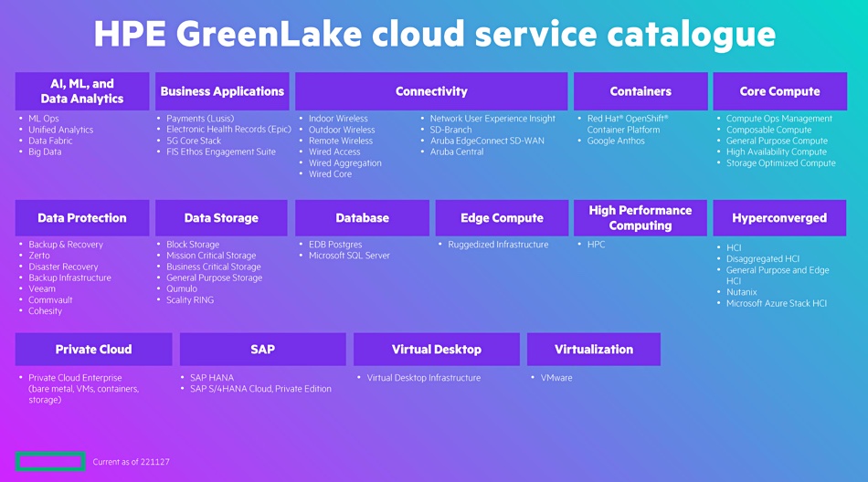
Task: Select the 'ML Ops' list item
Action: click(x=44, y=119)
